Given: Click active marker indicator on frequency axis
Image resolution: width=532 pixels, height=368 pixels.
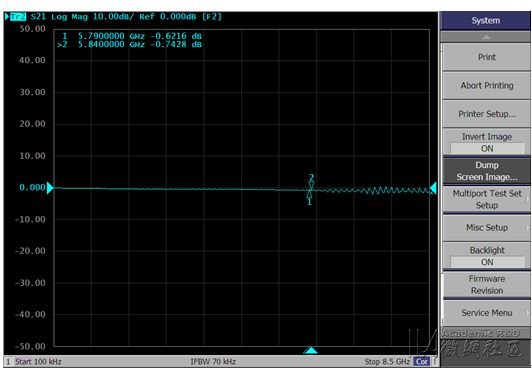Looking at the screenshot, I should (x=310, y=350).
